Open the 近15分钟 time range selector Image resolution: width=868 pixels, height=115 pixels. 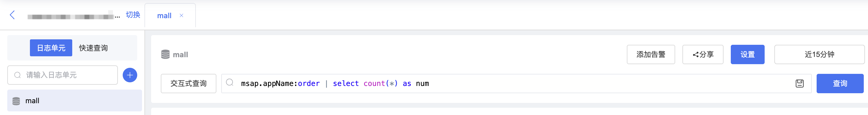(x=819, y=54)
